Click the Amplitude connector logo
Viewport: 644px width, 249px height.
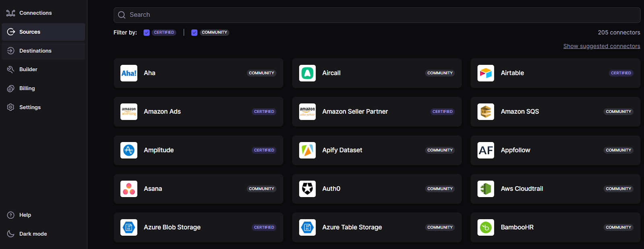click(x=129, y=150)
